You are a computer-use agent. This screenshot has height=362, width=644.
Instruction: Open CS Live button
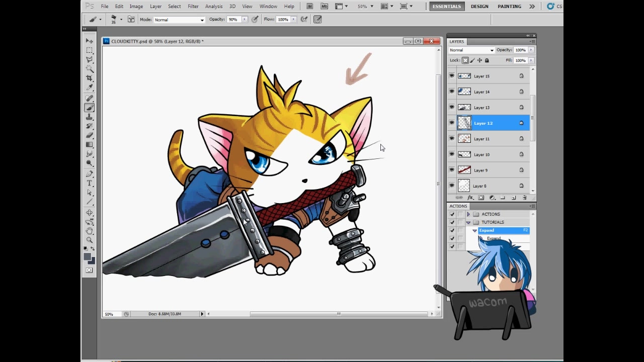[554, 6]
